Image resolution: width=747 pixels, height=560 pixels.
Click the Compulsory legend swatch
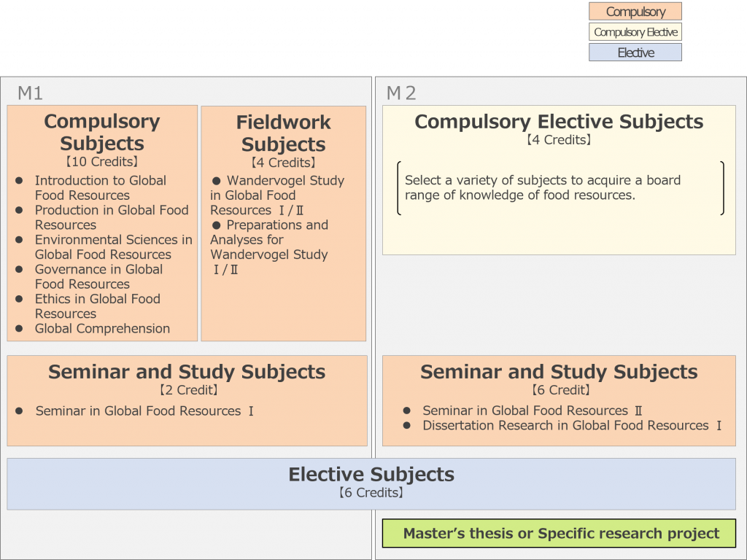tap(635, 12)
